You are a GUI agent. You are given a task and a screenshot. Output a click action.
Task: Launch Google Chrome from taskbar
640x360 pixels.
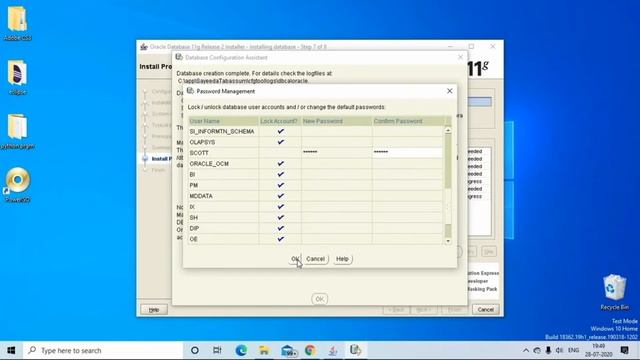click(310, 350)
